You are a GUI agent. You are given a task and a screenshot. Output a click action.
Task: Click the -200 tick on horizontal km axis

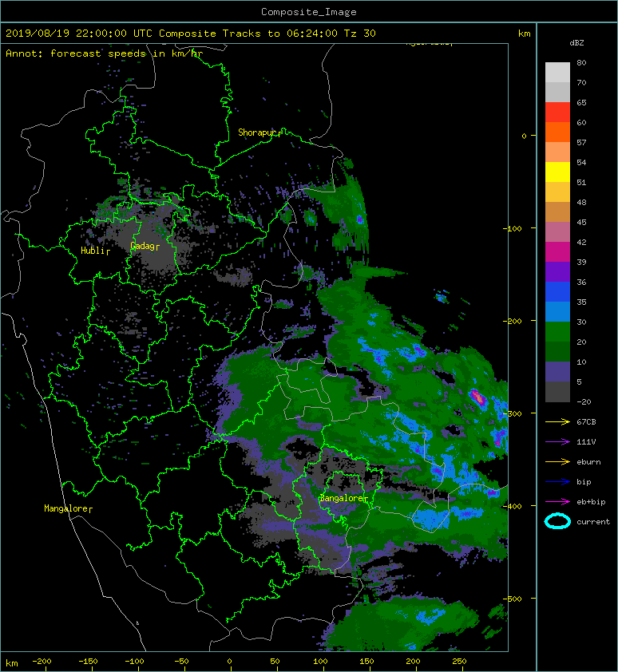(x=42, y=662)
